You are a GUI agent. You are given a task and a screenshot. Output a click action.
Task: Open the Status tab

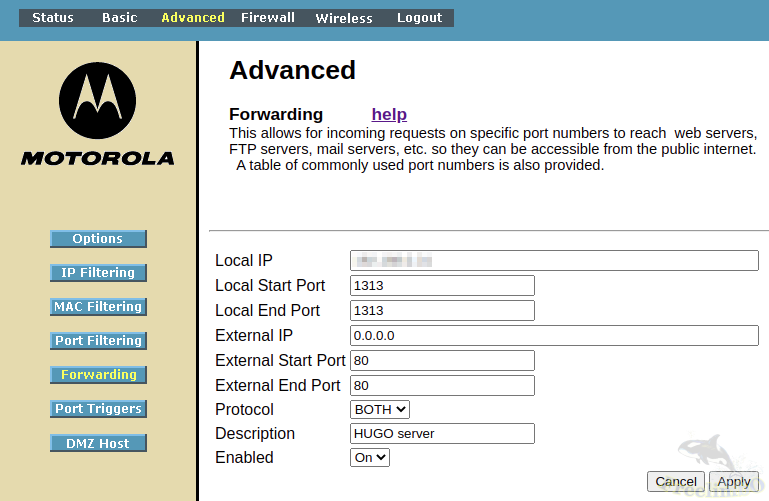[53, 18]
